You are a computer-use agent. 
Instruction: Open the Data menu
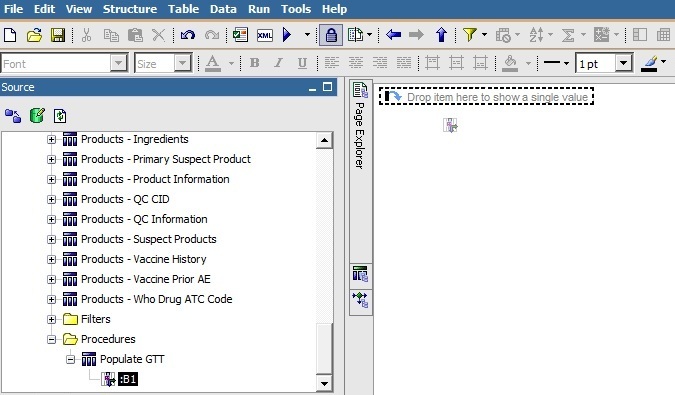tap(223, 9)
